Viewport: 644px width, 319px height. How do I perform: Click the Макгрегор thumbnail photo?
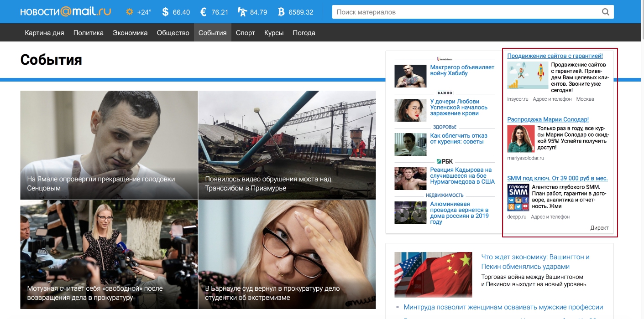tap(410, 76)
